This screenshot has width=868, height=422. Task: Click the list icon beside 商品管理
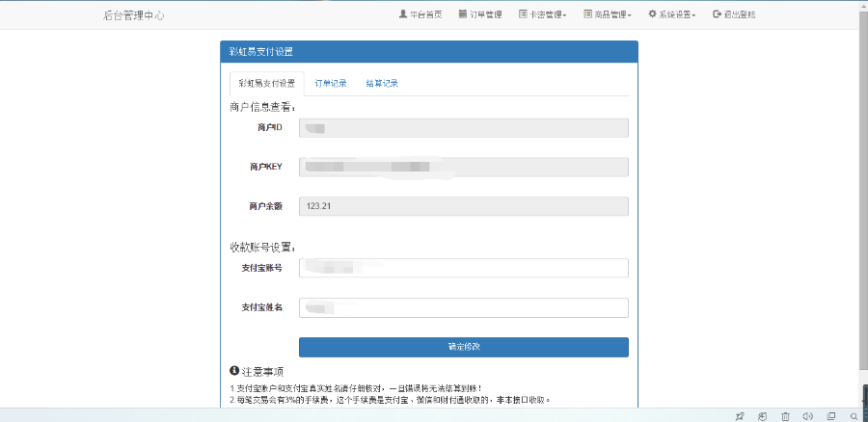click(x=587, y=13)
